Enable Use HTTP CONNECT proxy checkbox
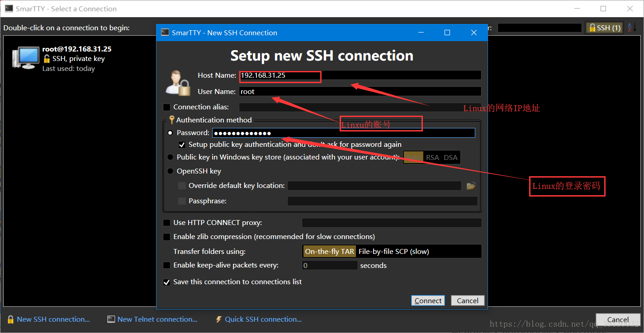Screen dimensions: 644x333 [167, 223]
